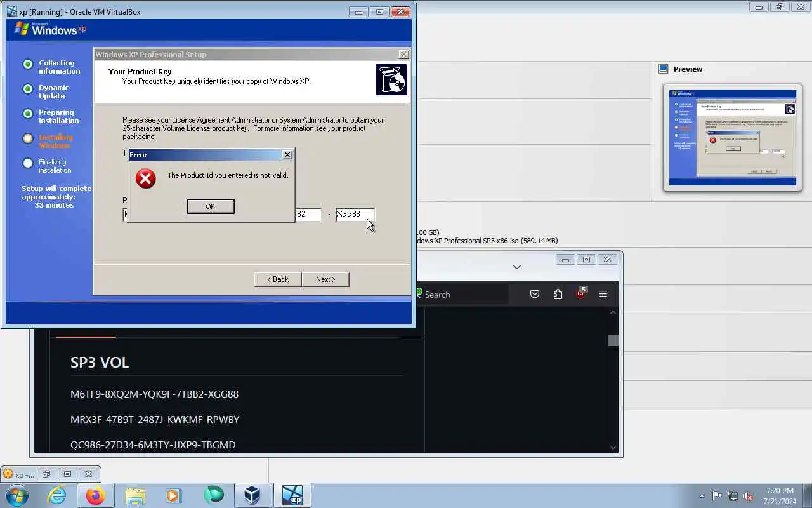Image resolution: width=812 pixels, height=508 pixels.
Task: Click the key QC986-27D34-6M3TY-JJXP9-TBGMD
Action: [153, 445]
